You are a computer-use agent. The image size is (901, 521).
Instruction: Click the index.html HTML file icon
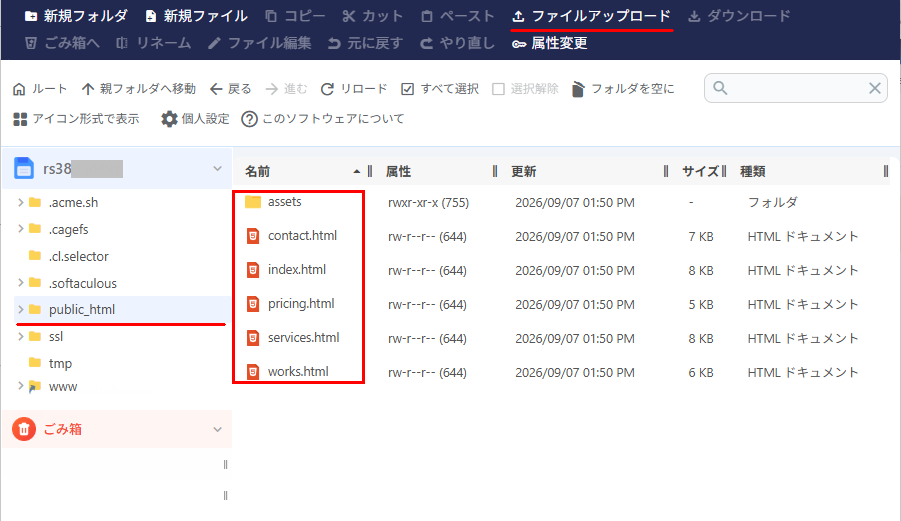click(253, 270)
